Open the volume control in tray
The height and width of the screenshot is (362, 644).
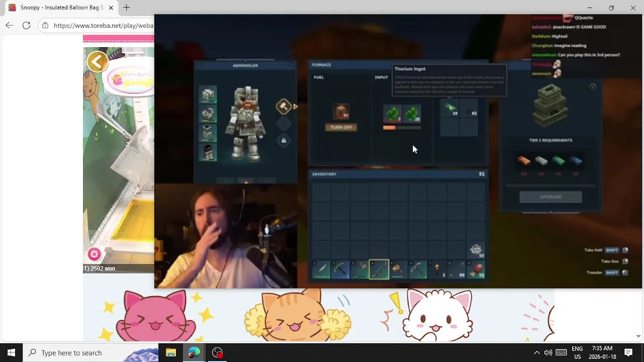tap(548, 352)
